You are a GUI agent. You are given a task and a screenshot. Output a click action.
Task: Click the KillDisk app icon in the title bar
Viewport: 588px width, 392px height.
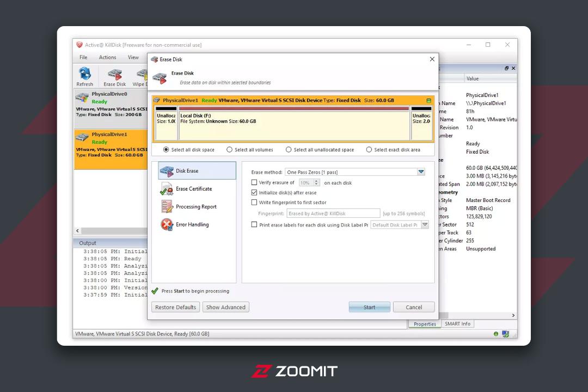point(79,45)
